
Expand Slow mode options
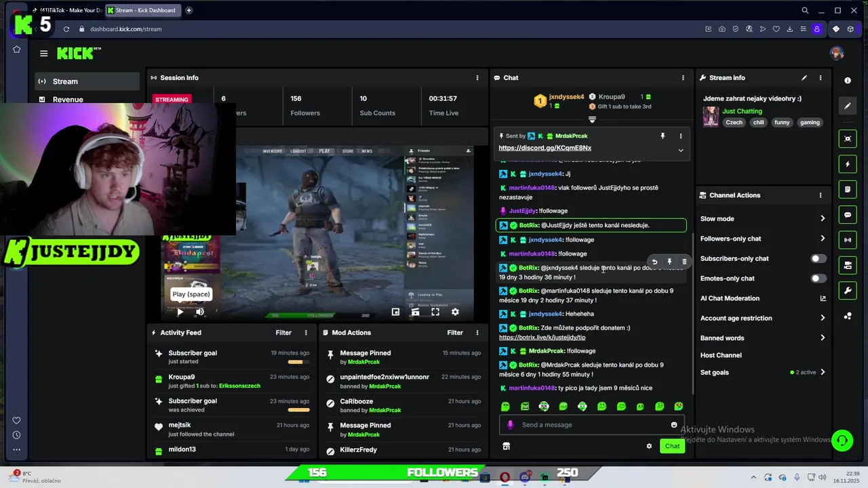(823, 219)
